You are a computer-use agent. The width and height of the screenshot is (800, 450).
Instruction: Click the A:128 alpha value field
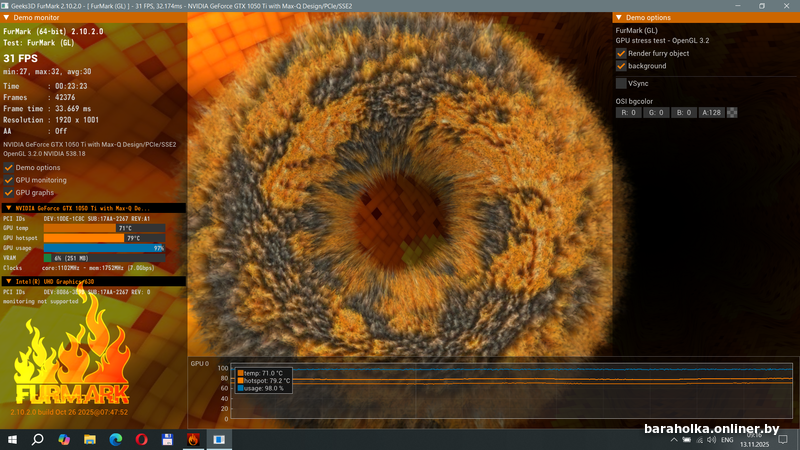point(710,113)
